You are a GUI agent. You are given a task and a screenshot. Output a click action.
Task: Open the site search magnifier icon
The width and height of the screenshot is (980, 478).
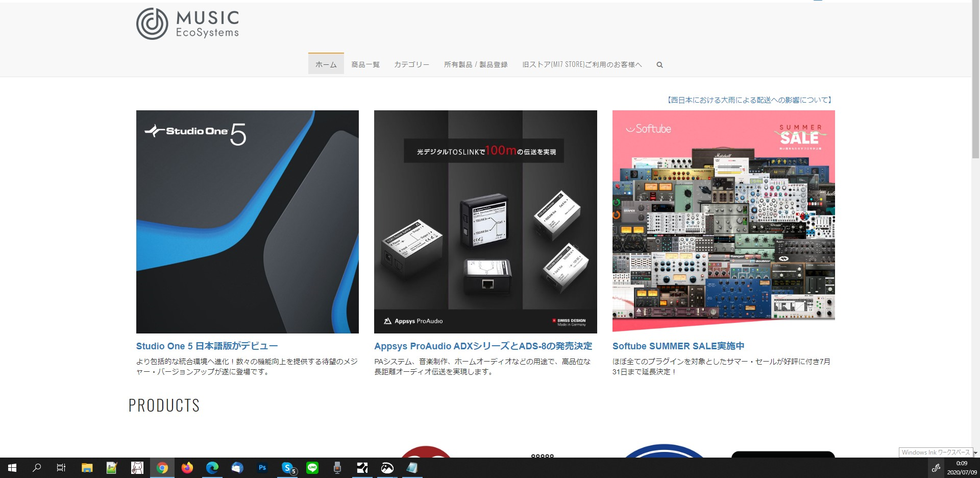pyautogui.click(x=659, y=65)
